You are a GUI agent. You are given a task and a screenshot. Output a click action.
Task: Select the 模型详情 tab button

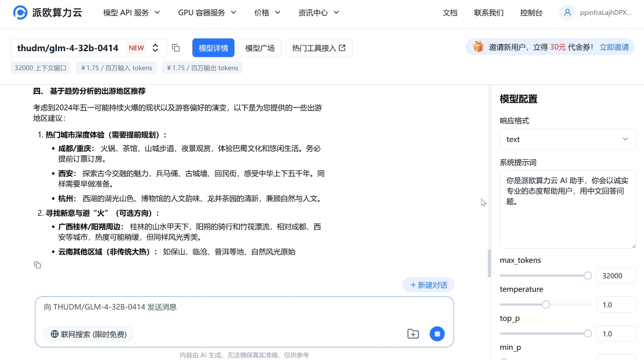point(213,48)
